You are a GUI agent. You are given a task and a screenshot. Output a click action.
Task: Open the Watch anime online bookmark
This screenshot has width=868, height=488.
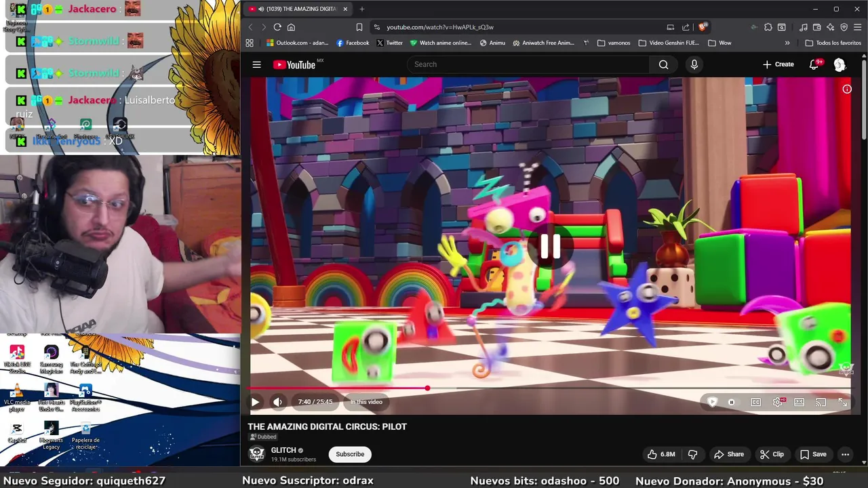pos(440,43)
